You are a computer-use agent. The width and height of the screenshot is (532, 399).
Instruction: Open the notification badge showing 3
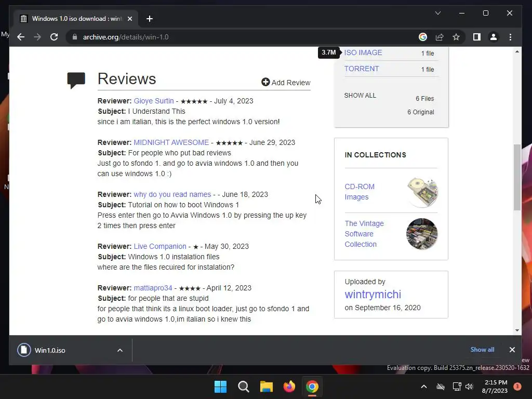point(517,387)
